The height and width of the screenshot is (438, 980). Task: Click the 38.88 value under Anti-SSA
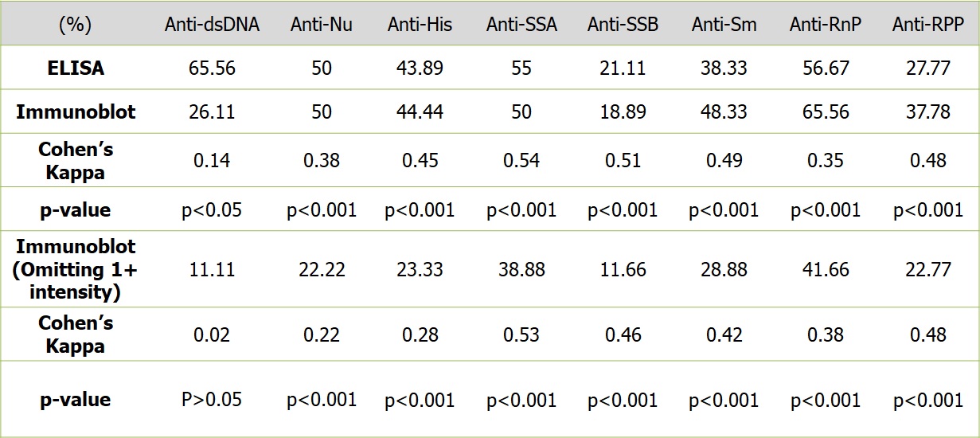521,270
